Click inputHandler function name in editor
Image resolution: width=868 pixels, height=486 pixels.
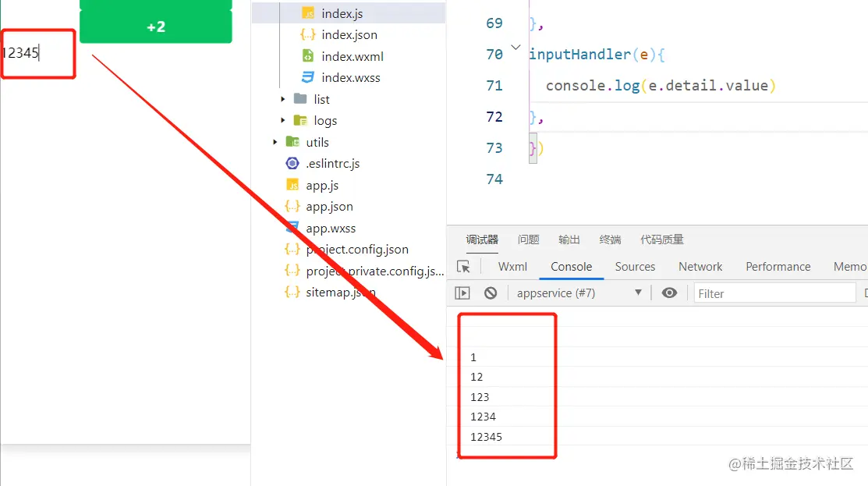point(580,55)
